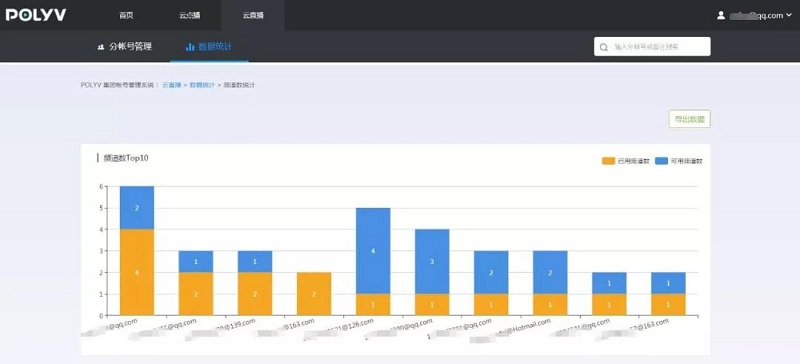800x364 pixels.
Task: Open the 分帐号管理 sub tab
Action: tap(124, 47)
